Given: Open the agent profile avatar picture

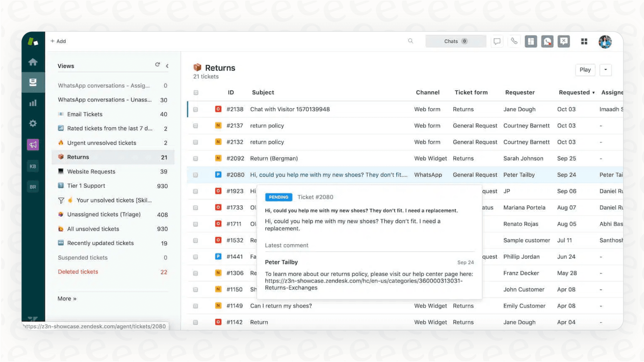Looking at the screenshot, I should [605, 41].
